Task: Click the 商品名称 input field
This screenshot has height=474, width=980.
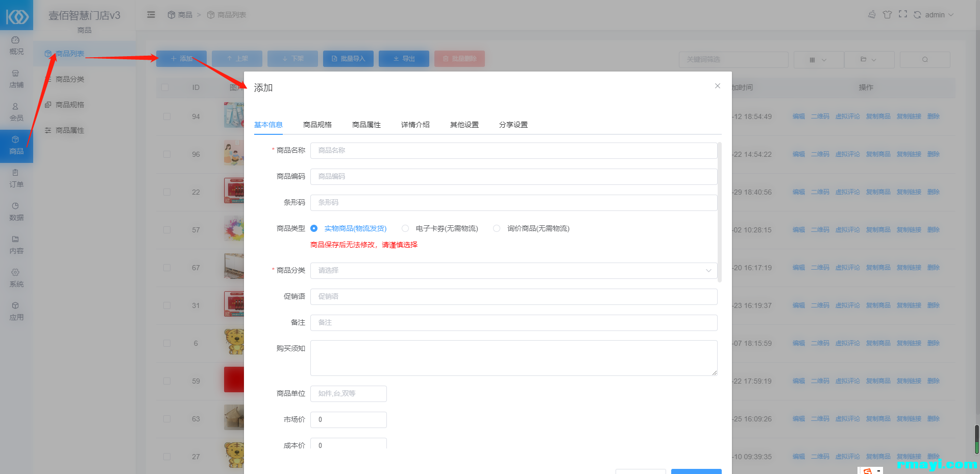Action: (x=513, y=151)
